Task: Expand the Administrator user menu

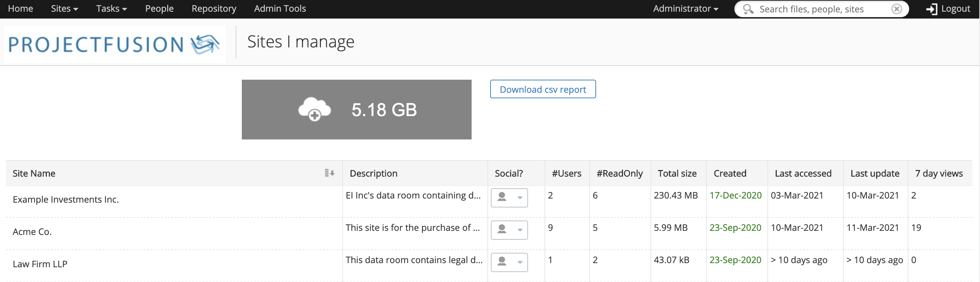Action: coord(686,9)
